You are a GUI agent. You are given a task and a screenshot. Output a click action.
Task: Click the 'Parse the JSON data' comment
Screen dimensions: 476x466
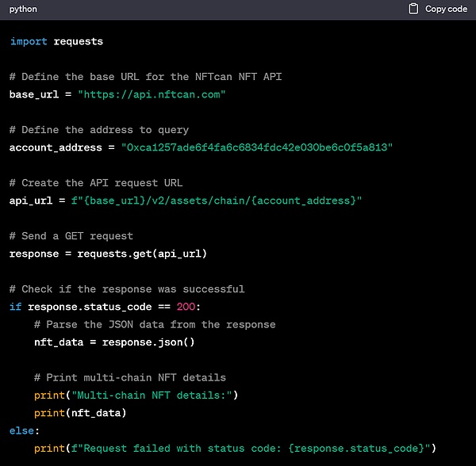(155, 324)
